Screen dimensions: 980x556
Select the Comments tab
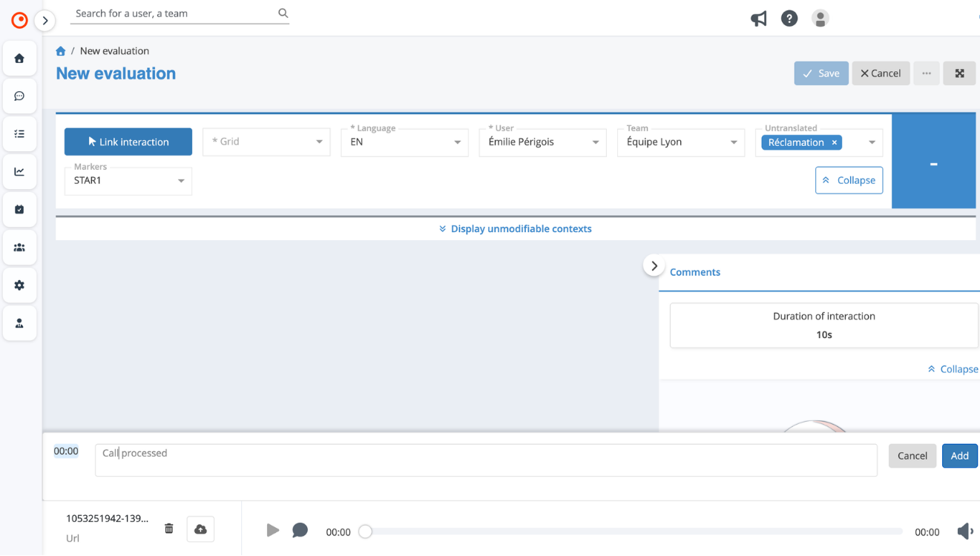point(694,272)
